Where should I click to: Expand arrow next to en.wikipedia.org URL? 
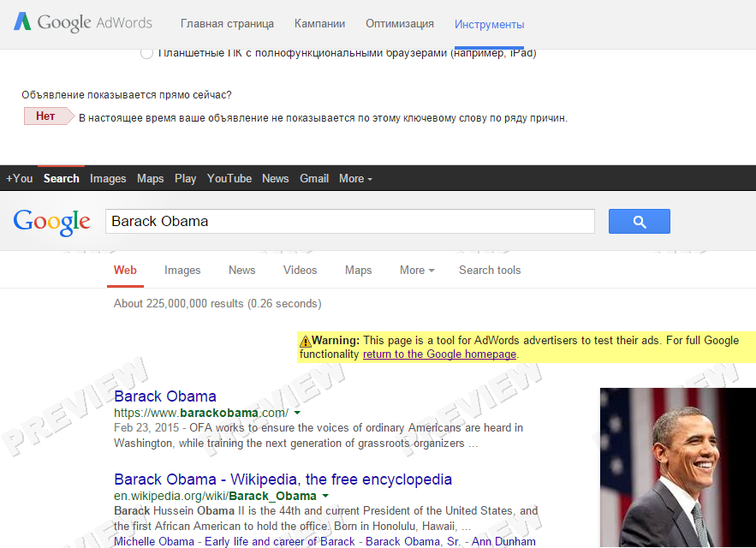[325, 496]
